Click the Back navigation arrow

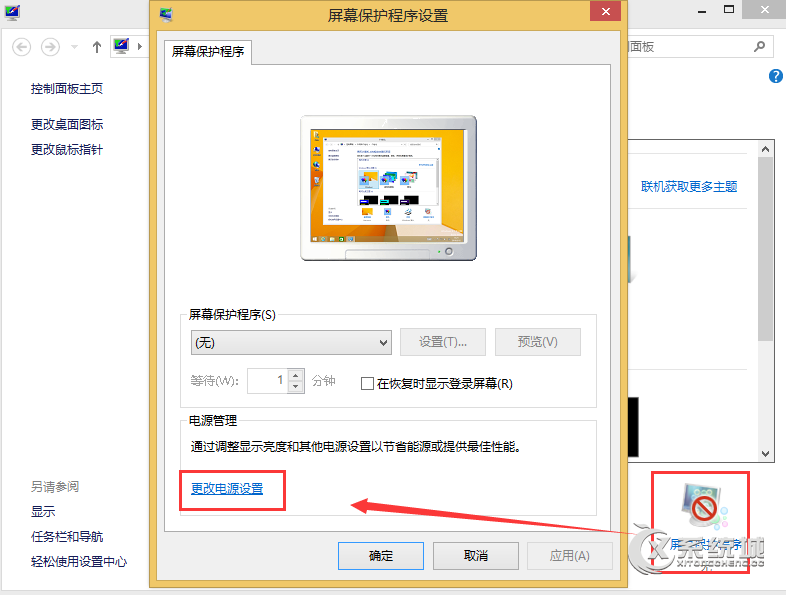point(22,47)
